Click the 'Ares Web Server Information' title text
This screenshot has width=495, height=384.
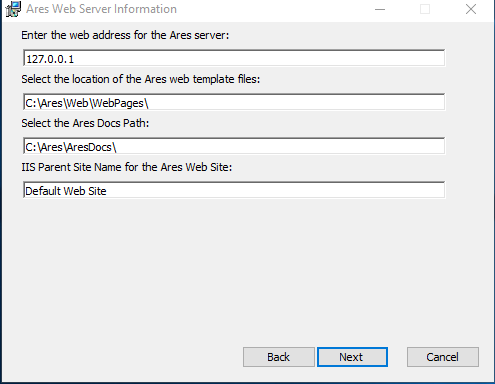coord(101,9)
